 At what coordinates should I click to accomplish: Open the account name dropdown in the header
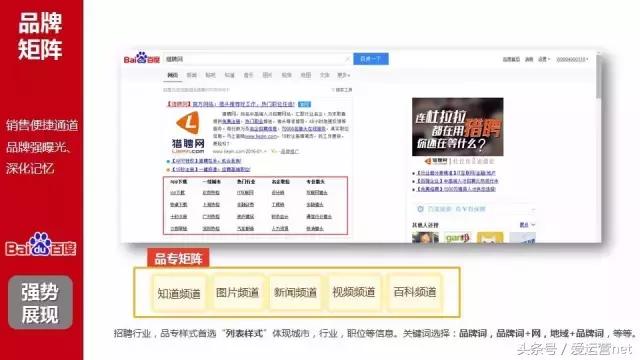point(572,60)
